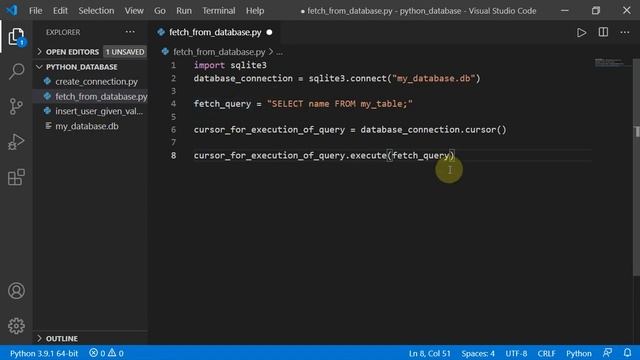Viewport: 640px width, 360px height.
Task: Click line number 1 in gutter
Action: coord(173,65)
